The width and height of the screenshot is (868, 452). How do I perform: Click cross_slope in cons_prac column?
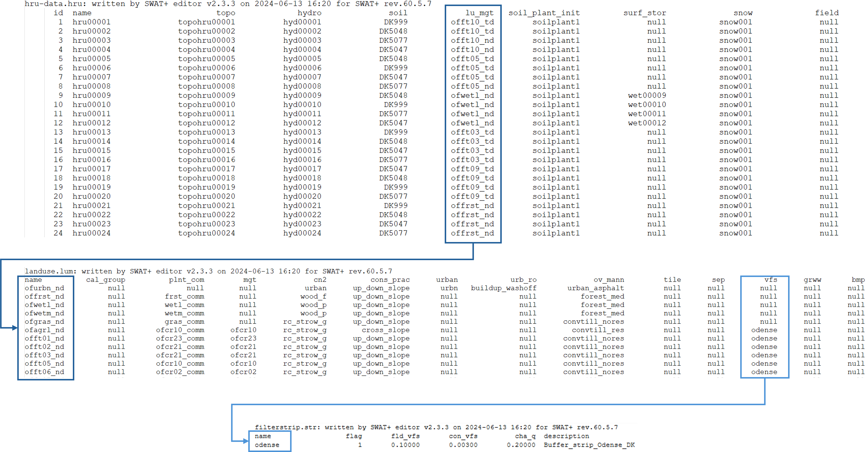point(385,330)
